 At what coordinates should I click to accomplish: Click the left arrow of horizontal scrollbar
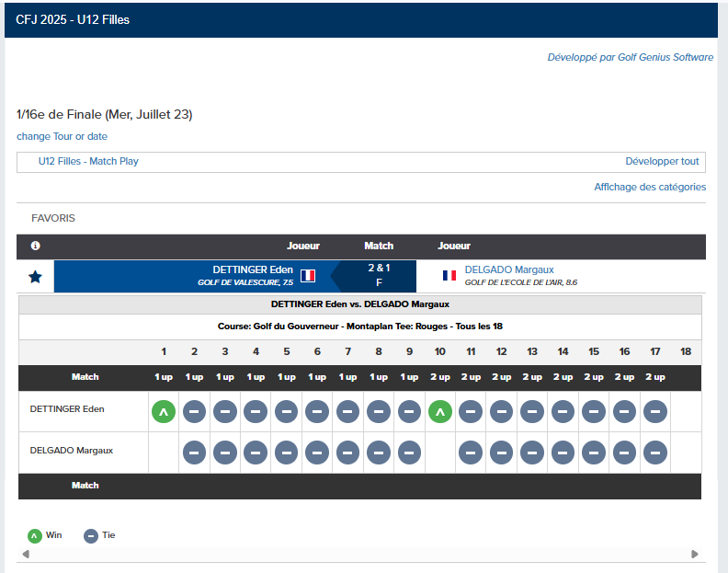point(26,554)
